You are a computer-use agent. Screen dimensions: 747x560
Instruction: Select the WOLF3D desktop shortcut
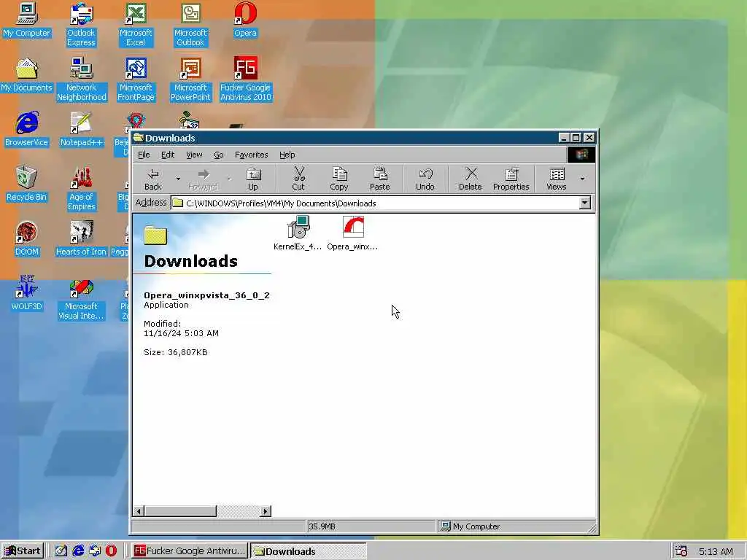[27, 294]
